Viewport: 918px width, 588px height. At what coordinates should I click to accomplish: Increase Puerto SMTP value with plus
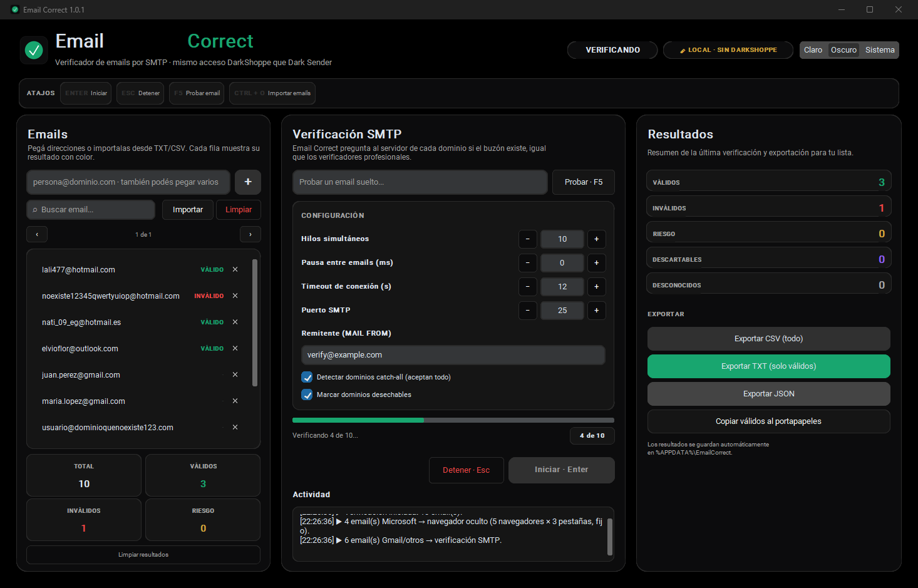pyautogui.click(x=597, y=310)
